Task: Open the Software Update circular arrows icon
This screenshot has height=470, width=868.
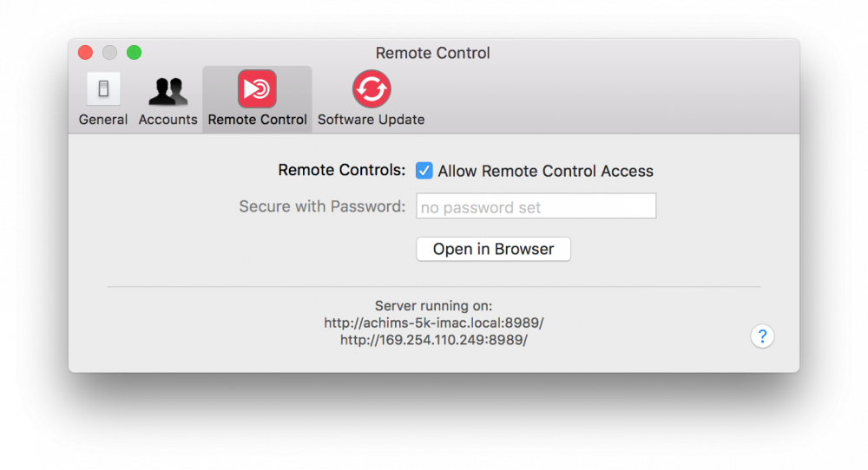Action: [x=372, y=89]
